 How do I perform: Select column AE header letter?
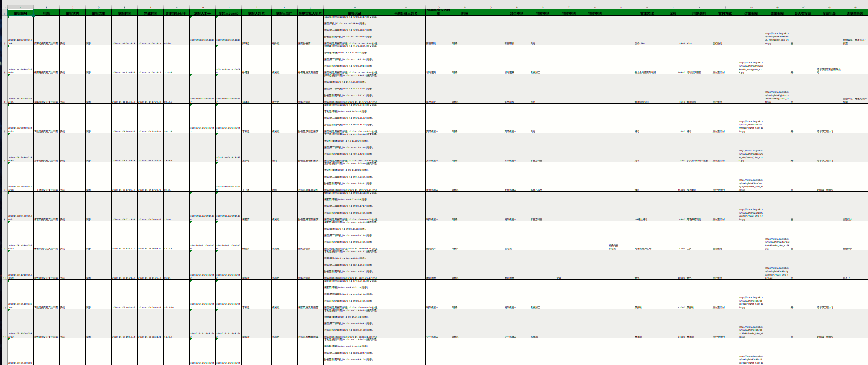(855, 8)
